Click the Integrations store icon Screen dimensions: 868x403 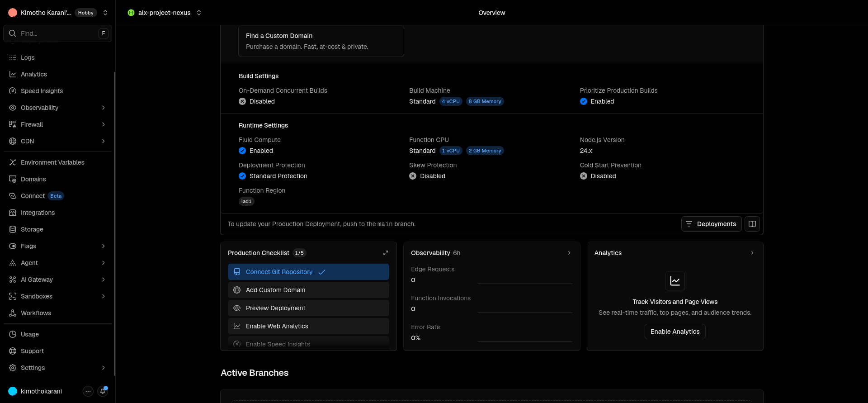[x=13, y=213]
